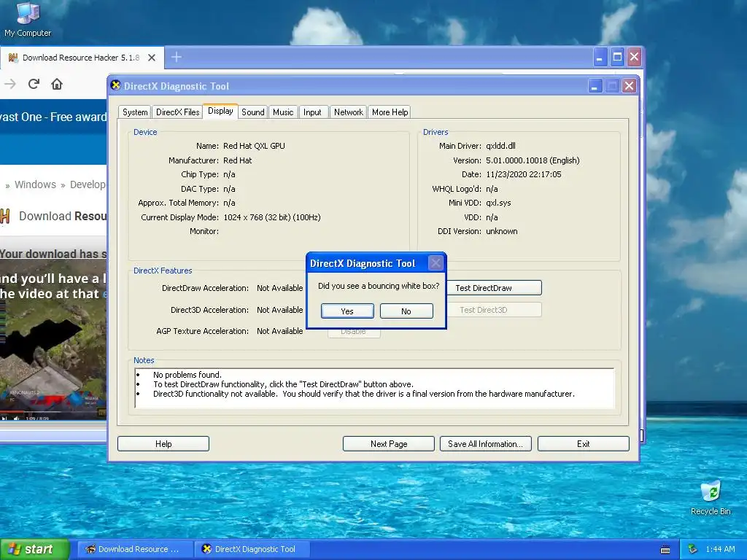Viewport: 747px width, 560px height.
Task: Click the Next Page button
Action: (x=389, y=443)
